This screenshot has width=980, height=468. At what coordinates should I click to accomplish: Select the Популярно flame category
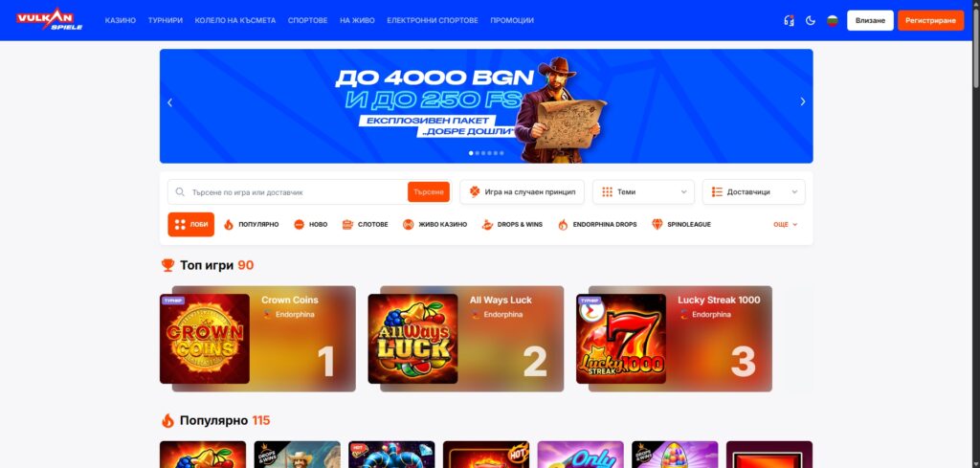[x=252, y=224]
